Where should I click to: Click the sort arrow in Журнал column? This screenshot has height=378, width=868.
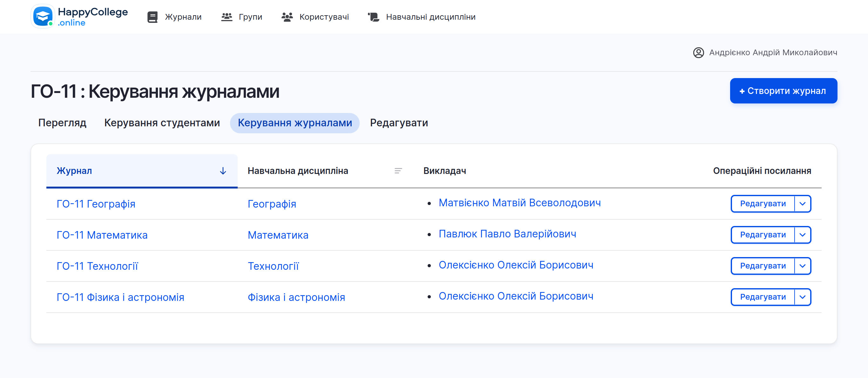(223, 171)
